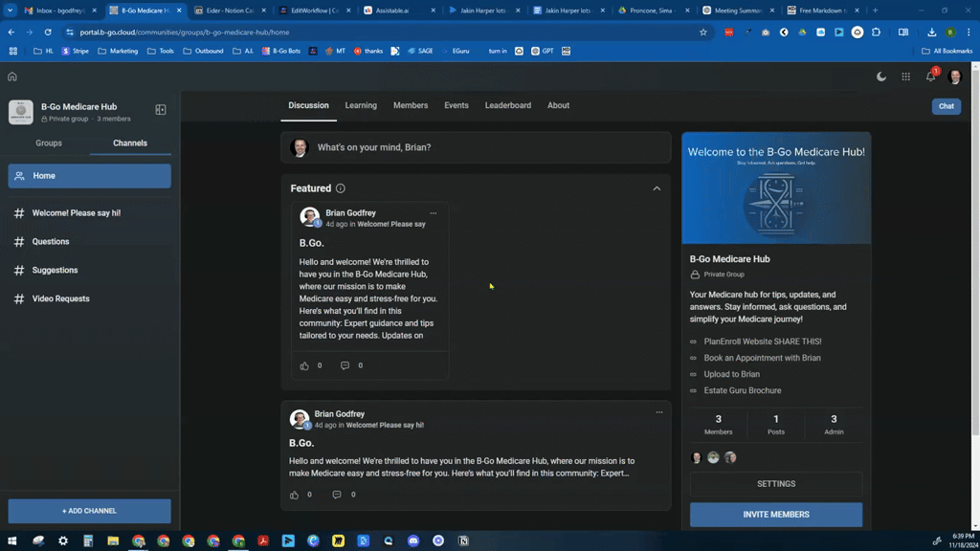Comment on the lower feed post
This screenshot has height=551, width=980.
coord(337,495)
